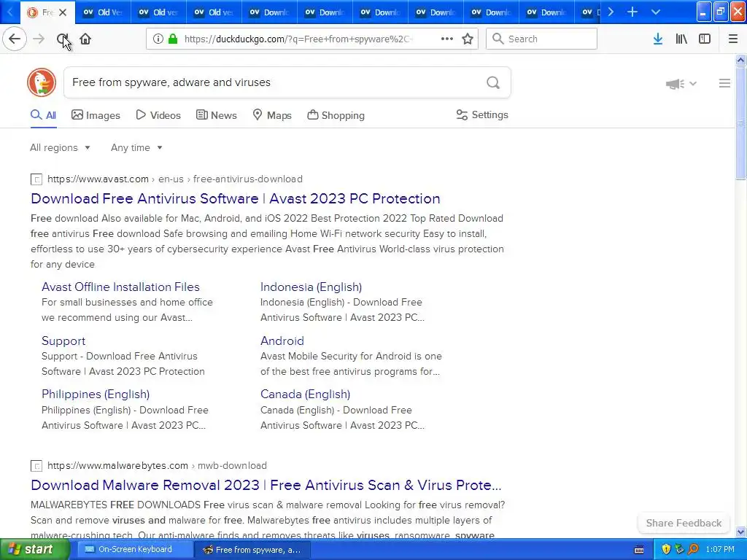Image resolution: width=747 pixels, height=560 pixels.
Task: Open search Settings
Action: pyautogui.click(x=482, y=114)
